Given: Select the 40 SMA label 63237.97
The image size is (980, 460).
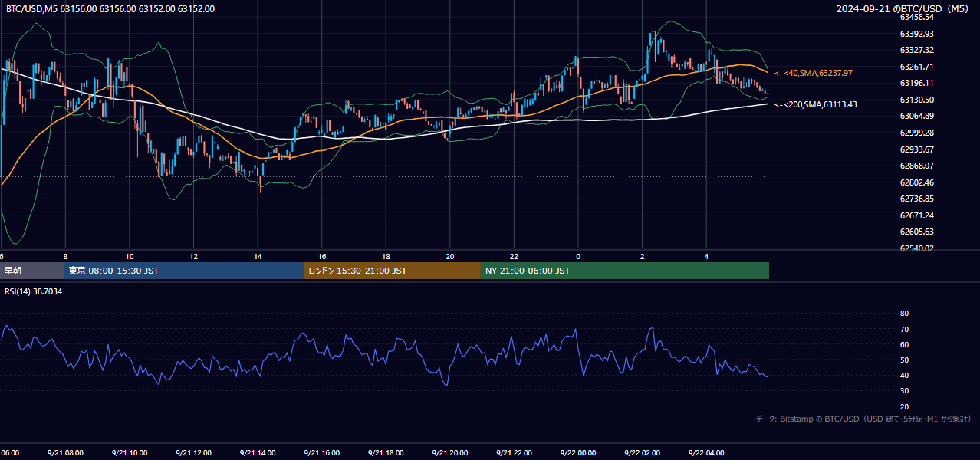Looking at the screenshot, I should [814, 73].
